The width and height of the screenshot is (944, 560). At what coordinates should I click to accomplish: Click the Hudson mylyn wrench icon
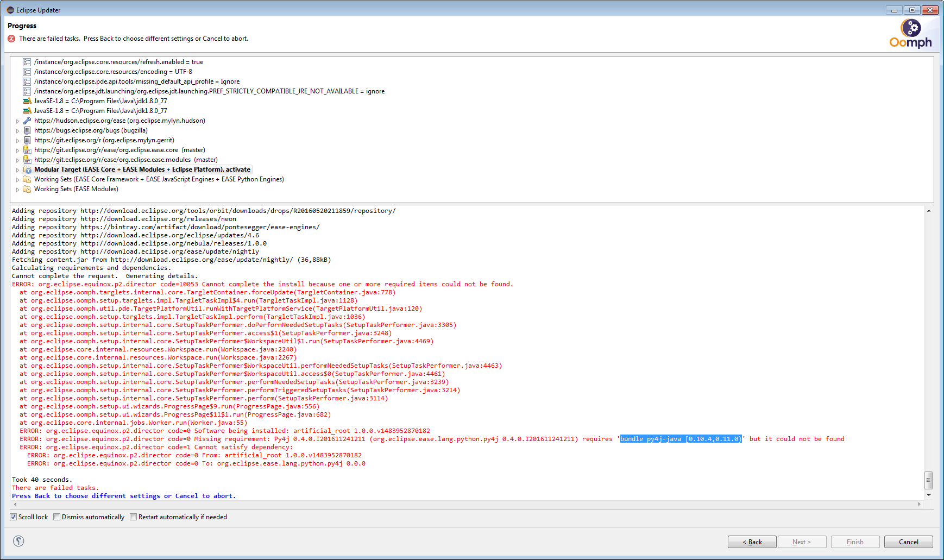(27, 121)
